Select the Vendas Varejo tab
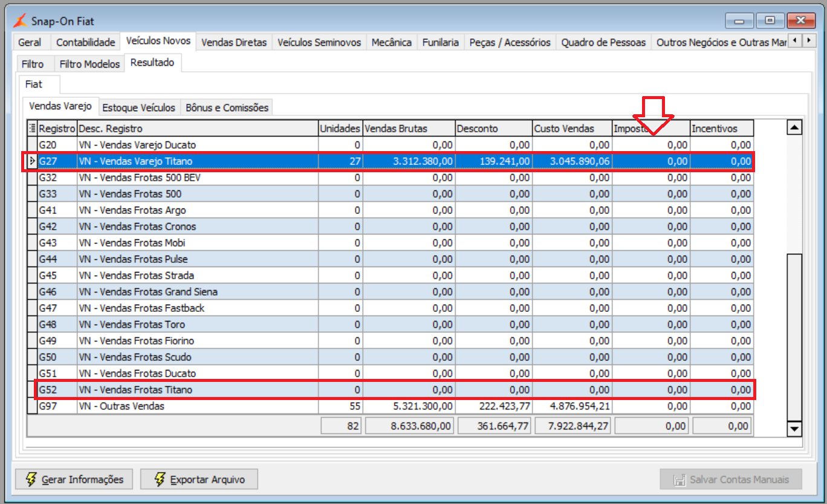 click(60, 106)
